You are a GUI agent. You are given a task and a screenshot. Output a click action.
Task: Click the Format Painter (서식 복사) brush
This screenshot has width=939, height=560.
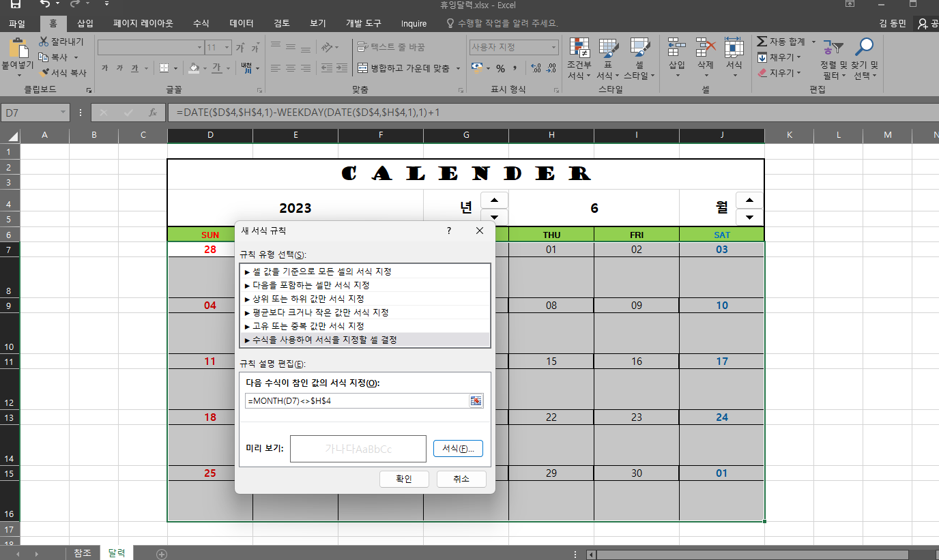tap(44, 72)
